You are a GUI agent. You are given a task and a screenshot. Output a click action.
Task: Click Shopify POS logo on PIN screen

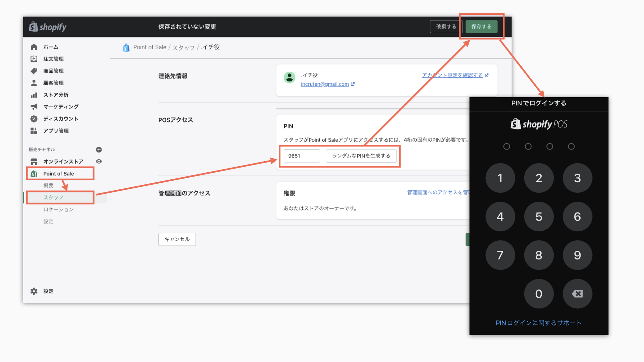point(539,124)
